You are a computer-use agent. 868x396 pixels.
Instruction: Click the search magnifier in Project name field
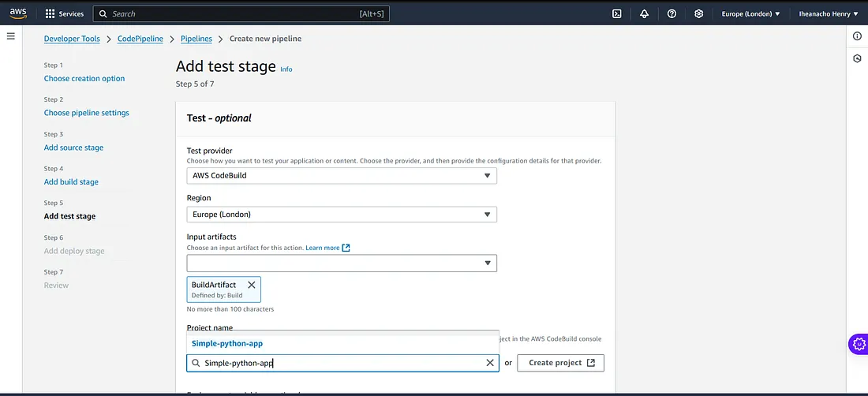point(196,363)
